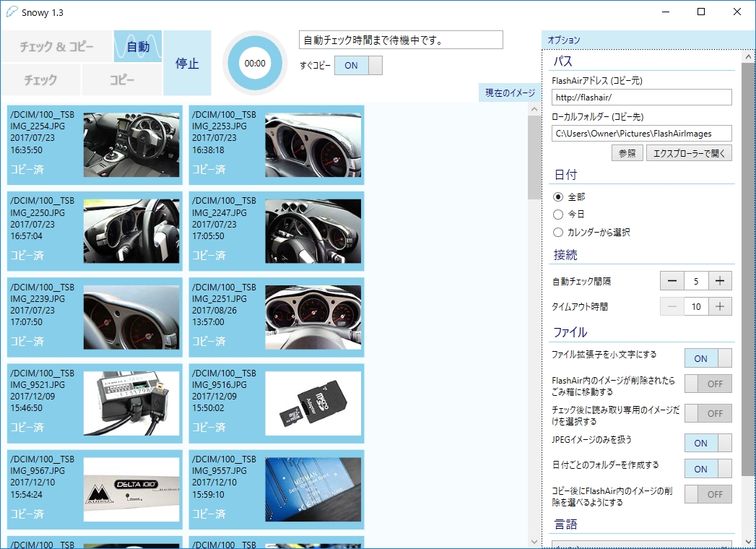This screenshot has width=756, height=549.
Task: Minimize the Snowy window
Action: coord(666,12)
